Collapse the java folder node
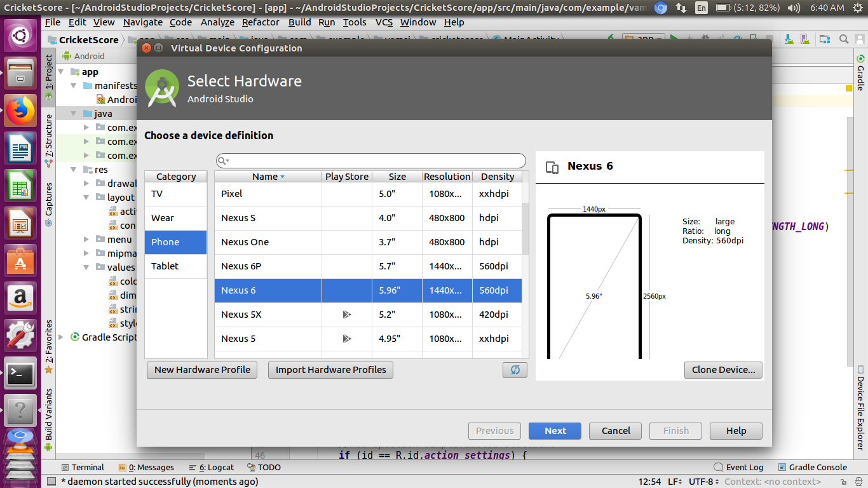This screenshot has width=868, height=488. click(74, 114)
